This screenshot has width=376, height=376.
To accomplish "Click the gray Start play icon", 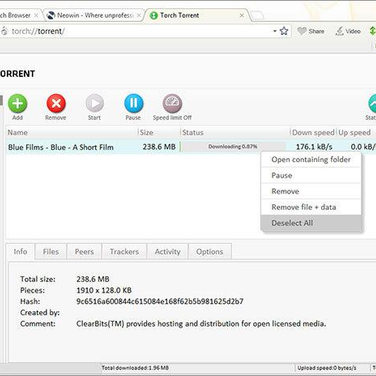I will click(x=95, y=104).
